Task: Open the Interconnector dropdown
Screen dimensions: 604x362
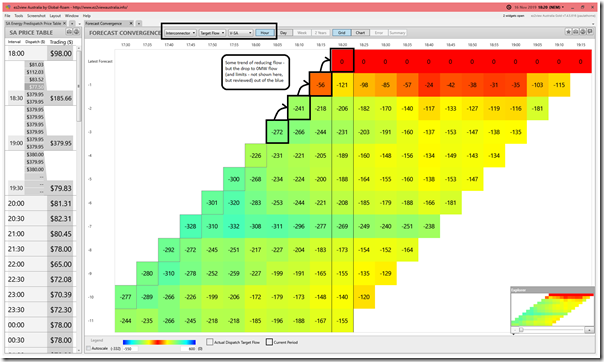Action: pyautogui.click(x=180, y=33)
